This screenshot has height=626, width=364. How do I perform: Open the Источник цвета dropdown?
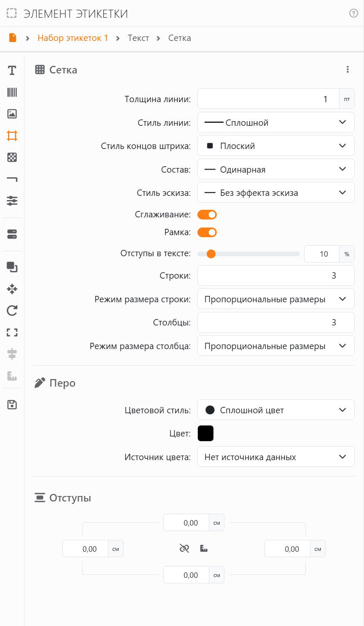point(276,457)
